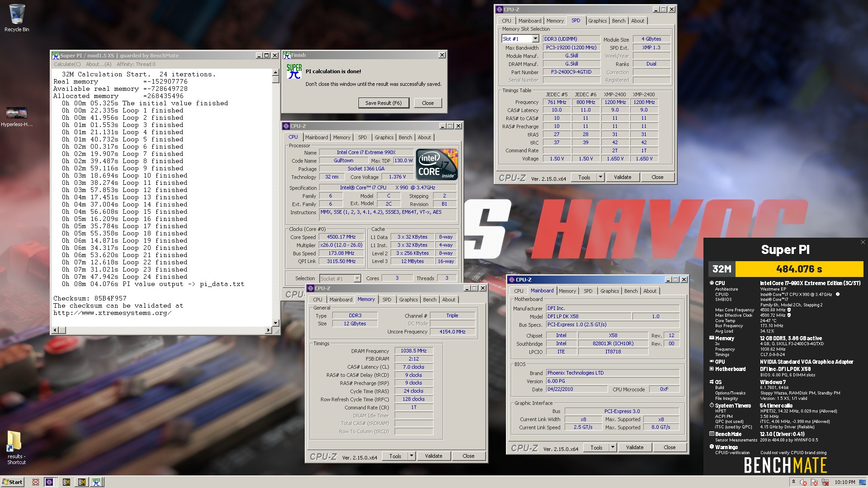Open the Socket #1 selection dropdown
The height and width of the screenshot is (488, 868).
click(x=357, y=278)
